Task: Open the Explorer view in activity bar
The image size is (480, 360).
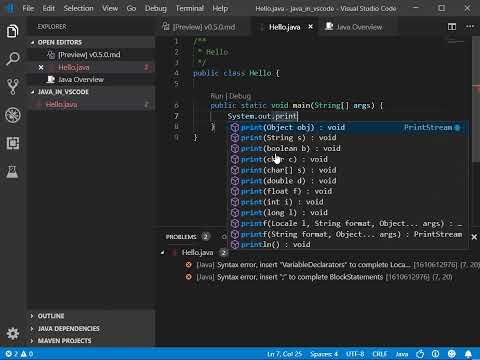Action: click(13, 32)
